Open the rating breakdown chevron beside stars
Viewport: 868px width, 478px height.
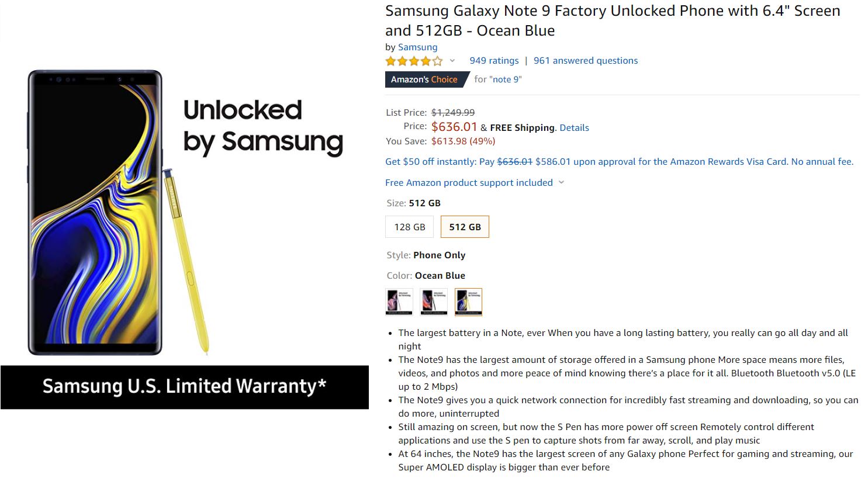[x=452, y=61]
